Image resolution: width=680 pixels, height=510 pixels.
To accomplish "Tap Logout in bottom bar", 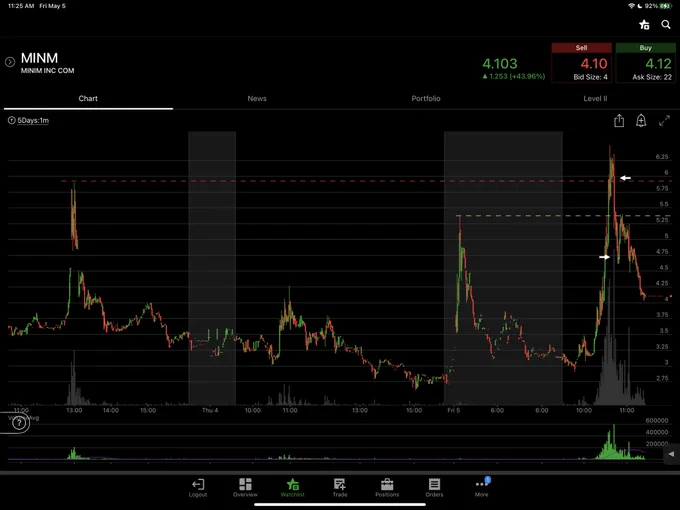I will (x=198, y=488).
